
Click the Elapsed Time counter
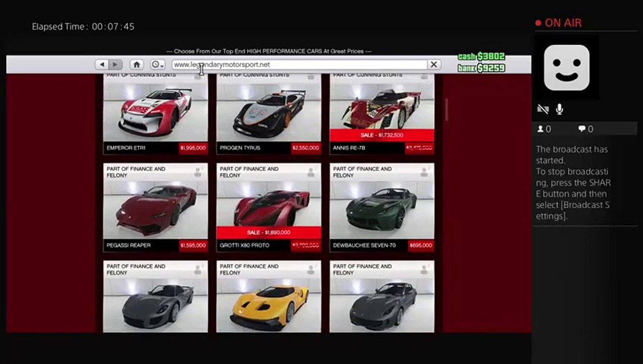(x=83, y=26)
